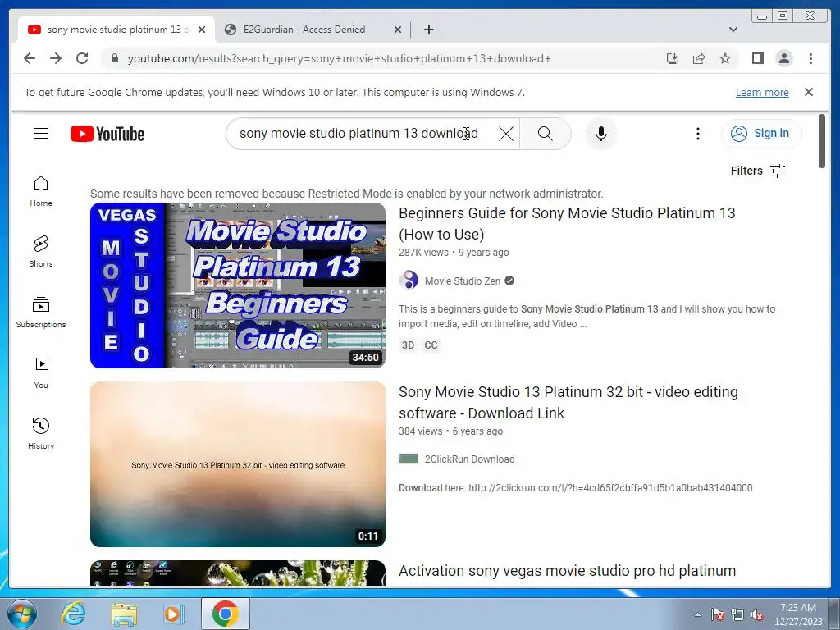Open the YouTube hamburger guide menu
840x630 pixels.
41,134
